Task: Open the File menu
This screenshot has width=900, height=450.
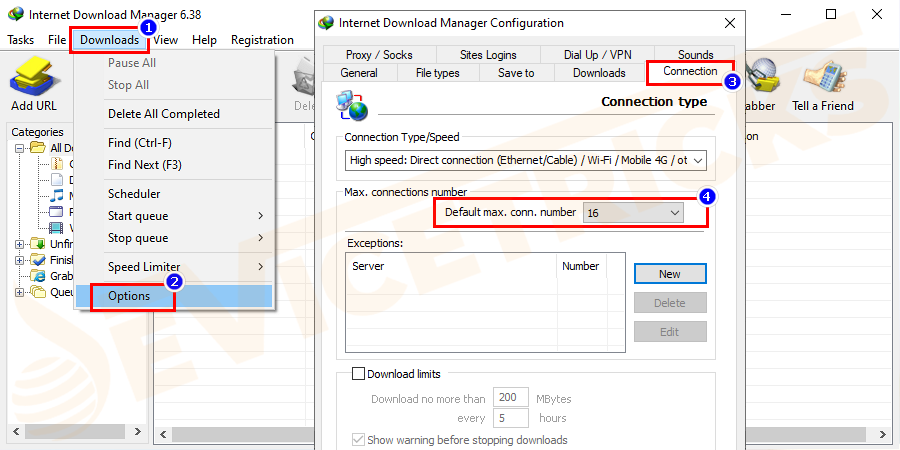Action: click(57, 40)
